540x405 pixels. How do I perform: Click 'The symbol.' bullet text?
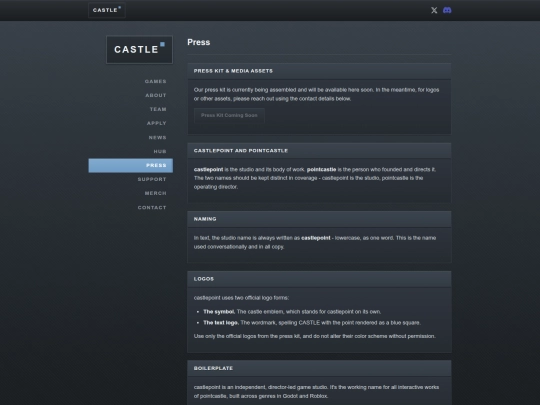pos(219,312)
